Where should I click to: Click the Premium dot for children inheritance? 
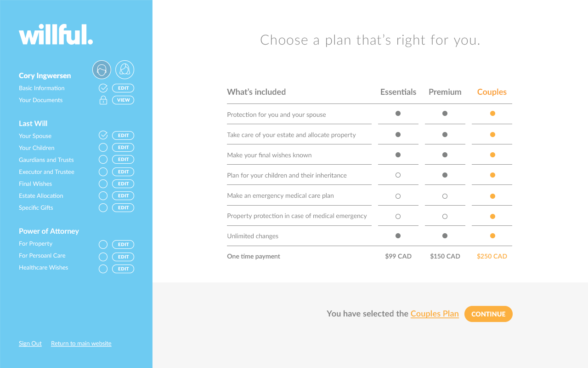click(x=445, y=175)
